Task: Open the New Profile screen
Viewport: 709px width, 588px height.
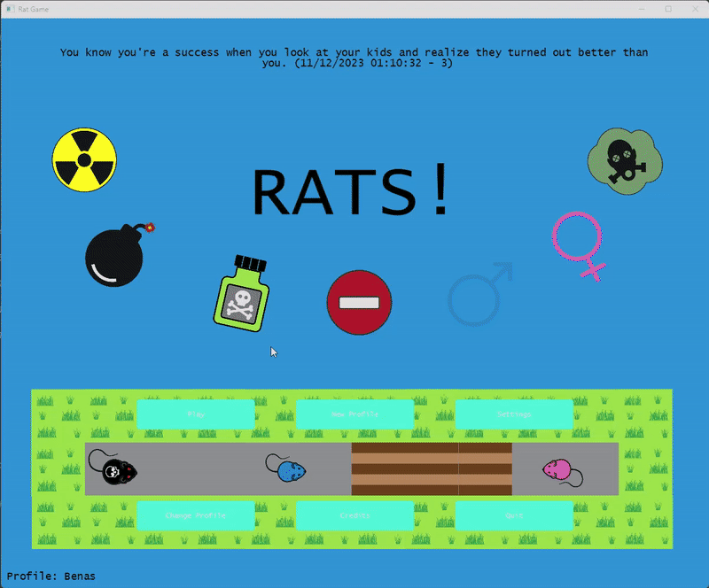Action: (354, 414)
